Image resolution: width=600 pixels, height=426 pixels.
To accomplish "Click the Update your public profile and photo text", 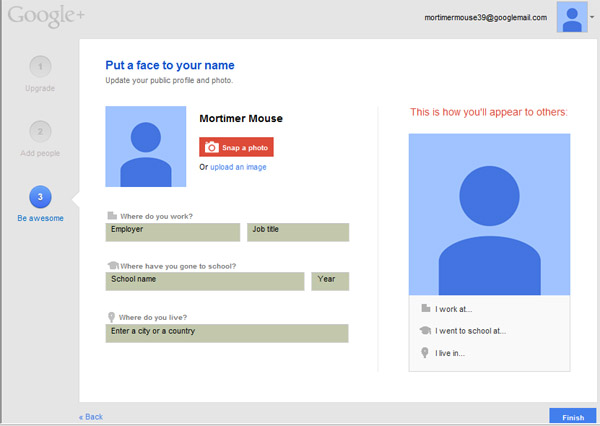I will click(169, 80).
